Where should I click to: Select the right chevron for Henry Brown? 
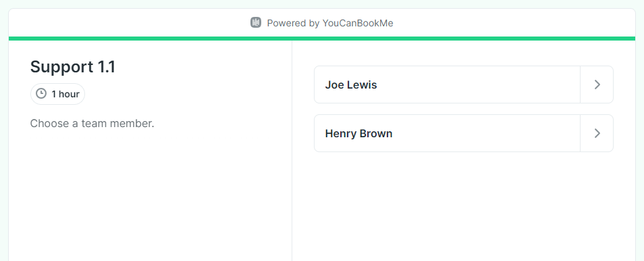click(x=597, y=133)
